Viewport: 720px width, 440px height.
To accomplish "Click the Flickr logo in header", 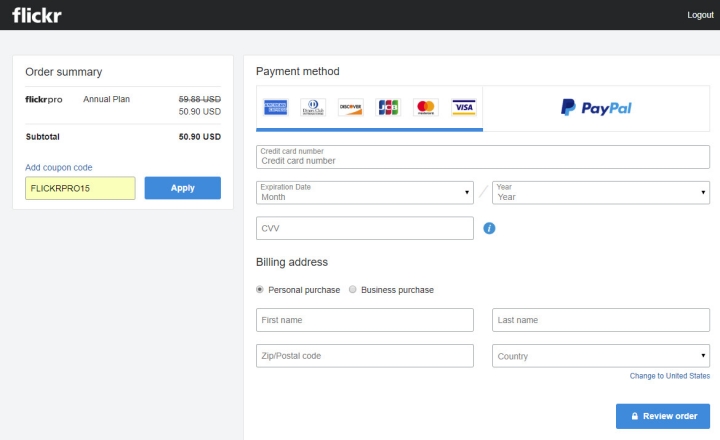I will 37,15.
